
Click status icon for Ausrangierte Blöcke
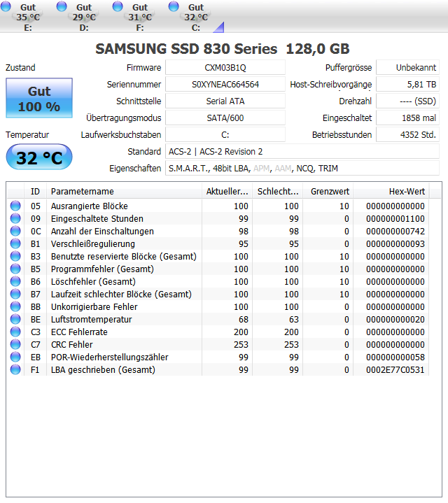click(15, 206)
